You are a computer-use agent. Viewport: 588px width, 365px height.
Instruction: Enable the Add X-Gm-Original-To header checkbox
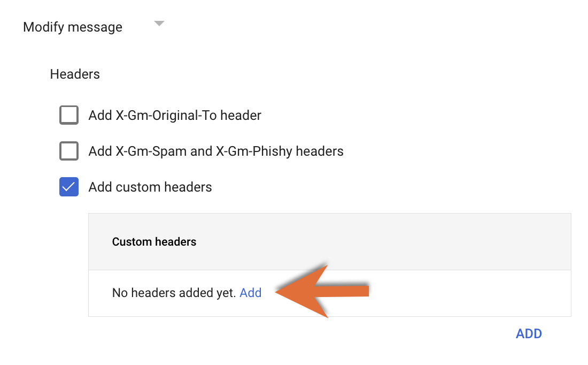point(69,115)
